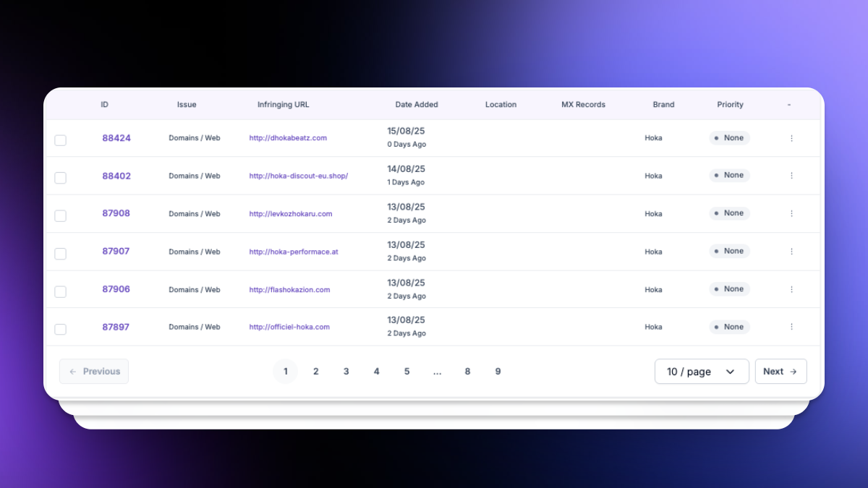Click the 14/08/25 date cell

pyautogui.click(x=407, y=169)
